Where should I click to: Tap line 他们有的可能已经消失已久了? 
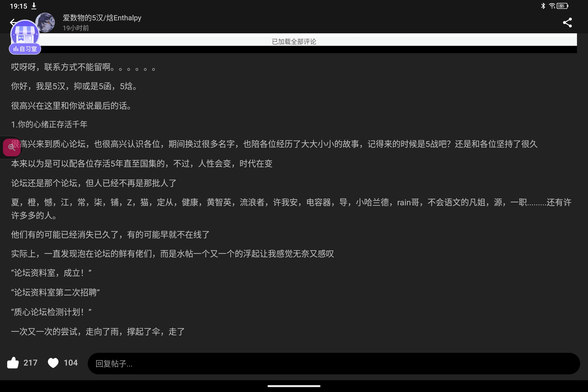[x=110, y=234]
